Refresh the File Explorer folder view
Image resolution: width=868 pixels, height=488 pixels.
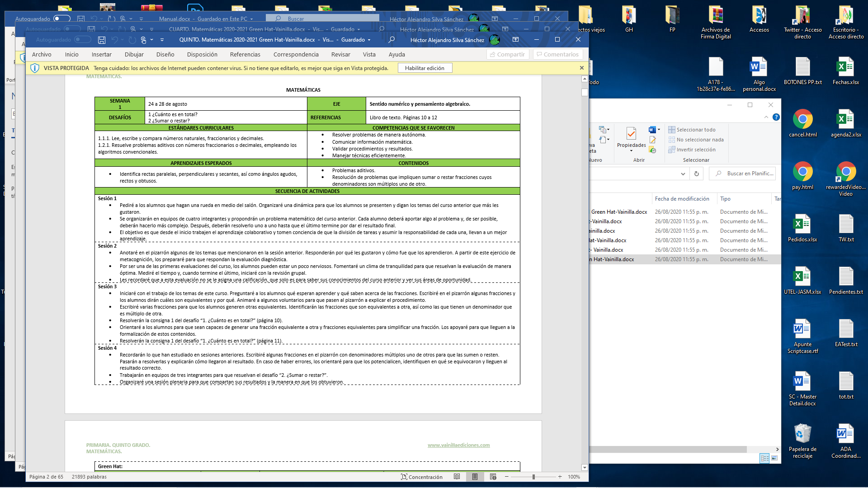coord(697,174)
